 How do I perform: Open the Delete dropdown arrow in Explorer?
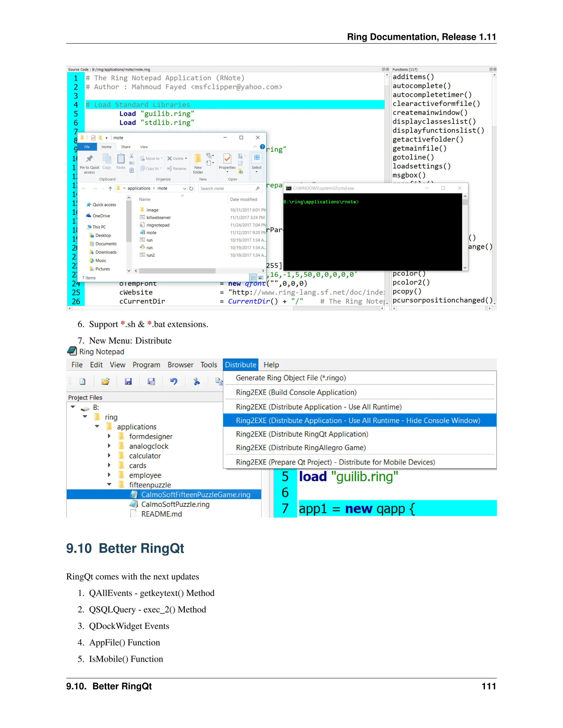coord(186,159)
